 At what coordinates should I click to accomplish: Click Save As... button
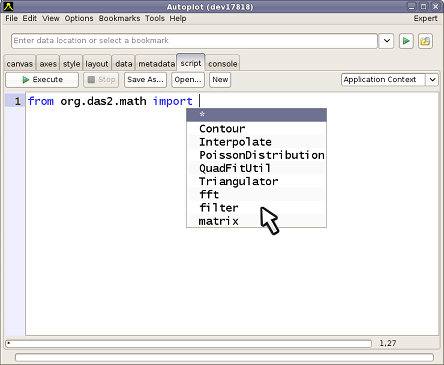pos(145,80)
